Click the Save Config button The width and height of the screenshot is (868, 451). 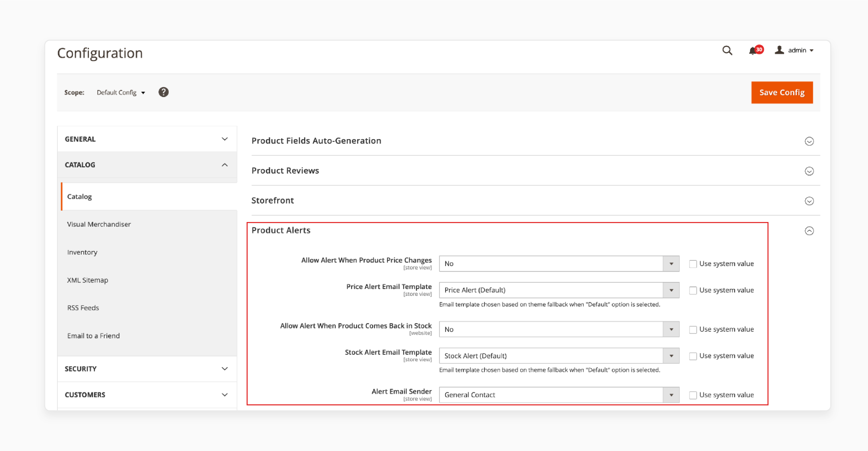click(782, 92)
